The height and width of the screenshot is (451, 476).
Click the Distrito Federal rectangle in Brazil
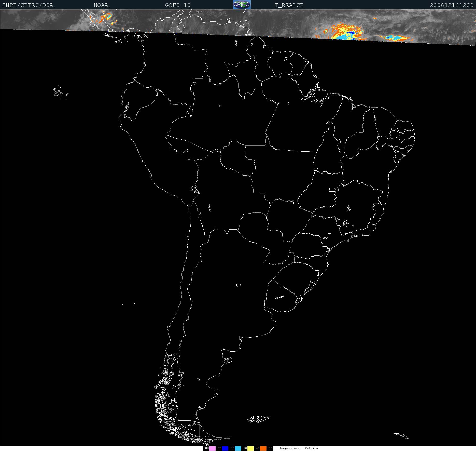332,190
